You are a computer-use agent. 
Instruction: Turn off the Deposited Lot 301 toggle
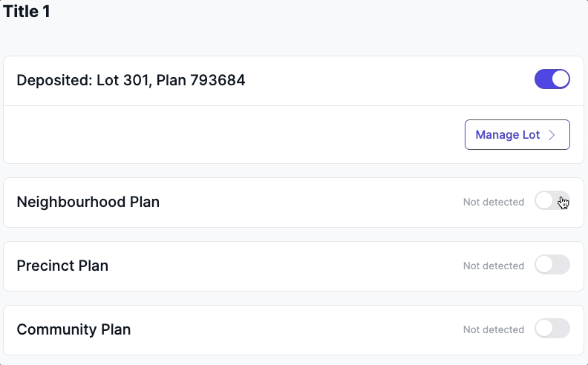coord(552,79)
